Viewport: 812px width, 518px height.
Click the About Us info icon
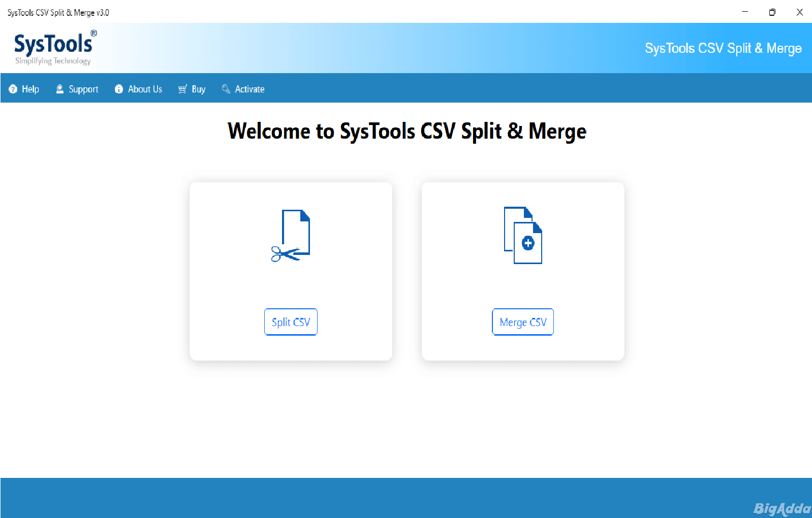(x=119, y=89)
